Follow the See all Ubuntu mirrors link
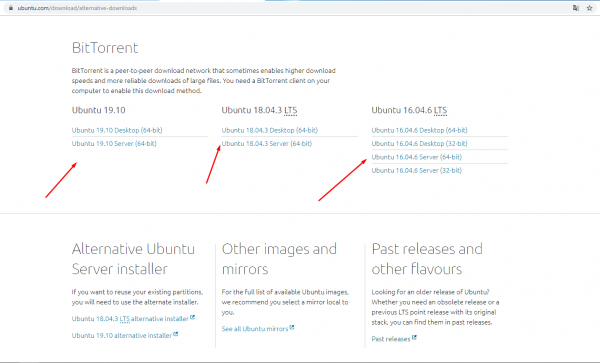600x363 pixels. pos(255,329)
